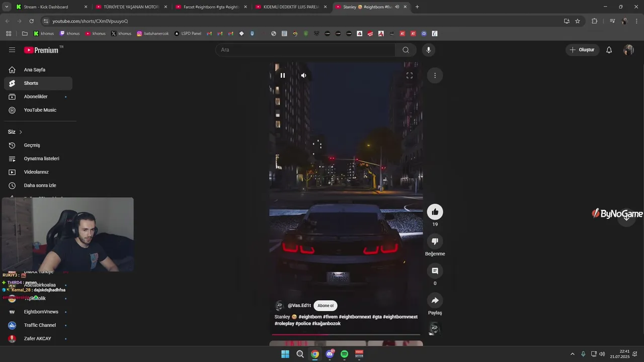Image resolution: width=644 pixels, height=362 pixels.
Task: Pause the Shorts video
Action: coord(283,75)
